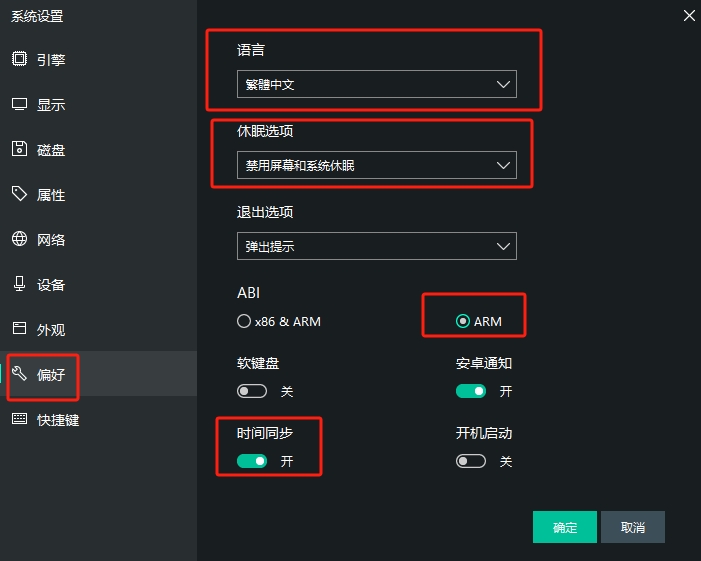Open the 语言 language dropdown
The width and height of the screenshot is (701, 561).
(376, 85)
